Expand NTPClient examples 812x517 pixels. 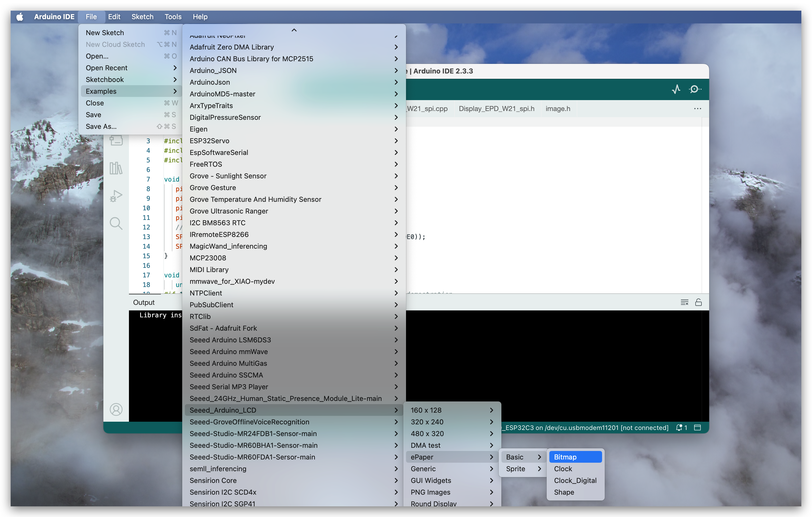(x=294, y=293)
